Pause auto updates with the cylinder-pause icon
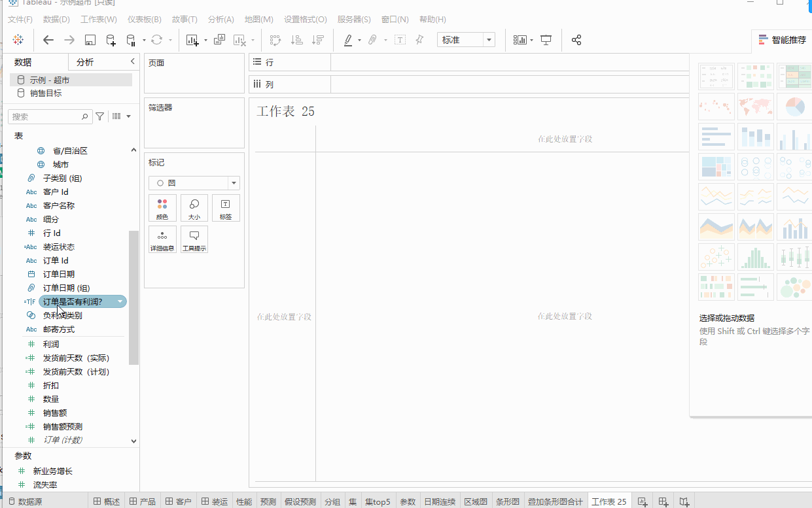812x508 pixels. click(131, 41)
